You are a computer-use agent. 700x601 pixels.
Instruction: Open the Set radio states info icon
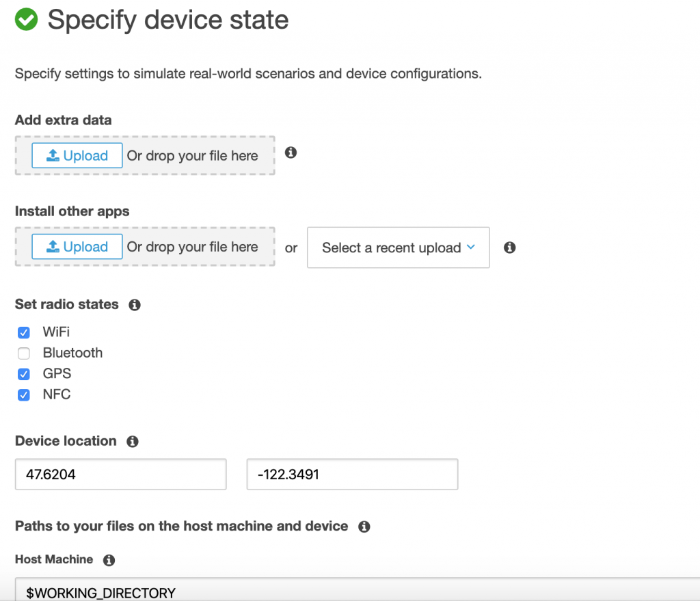click(135, 305)
